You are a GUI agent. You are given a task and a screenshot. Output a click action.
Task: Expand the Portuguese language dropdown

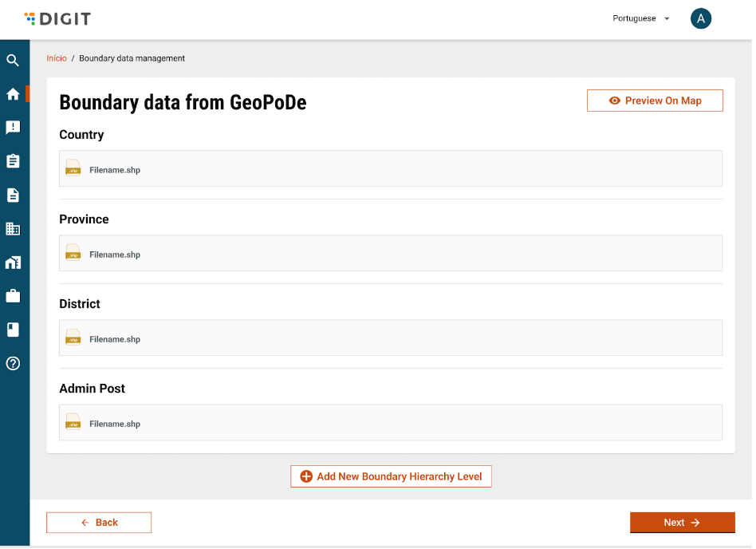pos(641,19)
